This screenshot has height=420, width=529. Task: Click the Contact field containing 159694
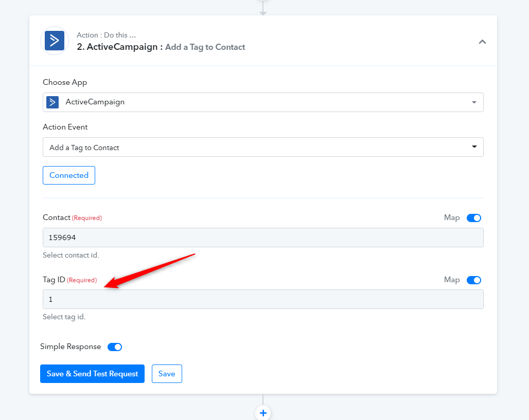(x=263, y=238)
